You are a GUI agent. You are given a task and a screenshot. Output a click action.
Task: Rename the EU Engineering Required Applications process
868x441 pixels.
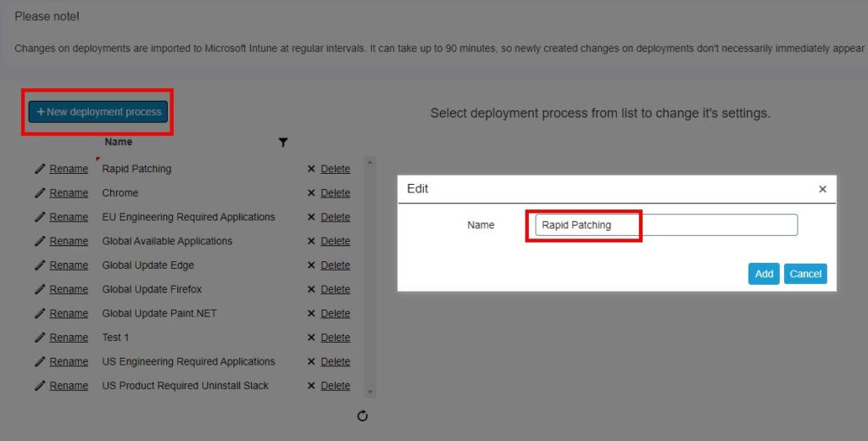[68, 217]
